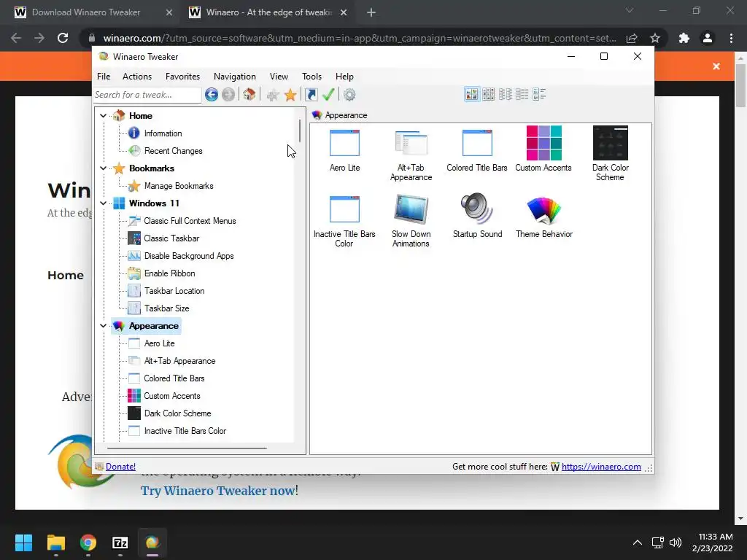This screenshot has height=560, width=747.
Task: Select Taskbar Size in the tree
Action: (x=167, y=308)
